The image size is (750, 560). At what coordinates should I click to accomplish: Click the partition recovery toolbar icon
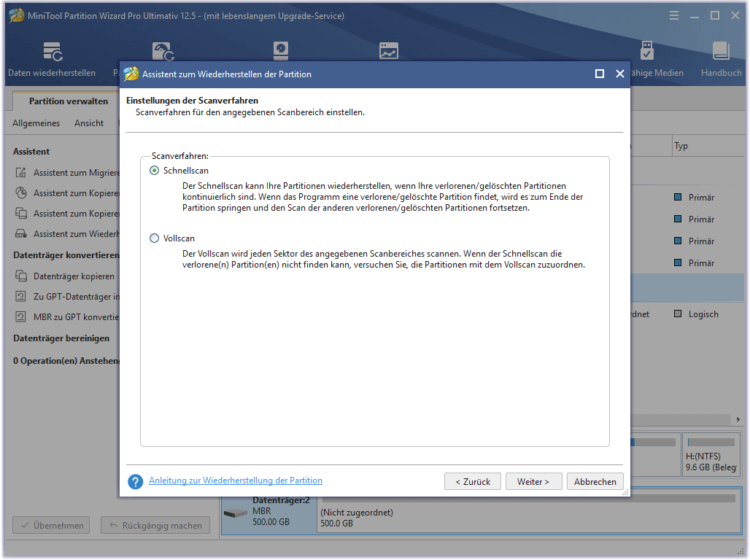click(x=163, y=51)
